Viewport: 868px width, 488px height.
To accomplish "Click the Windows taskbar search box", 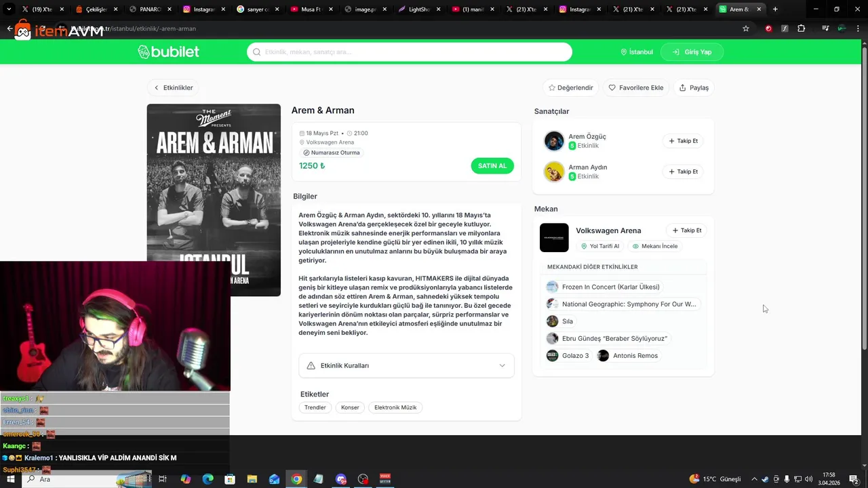I will tap(87, 479).
